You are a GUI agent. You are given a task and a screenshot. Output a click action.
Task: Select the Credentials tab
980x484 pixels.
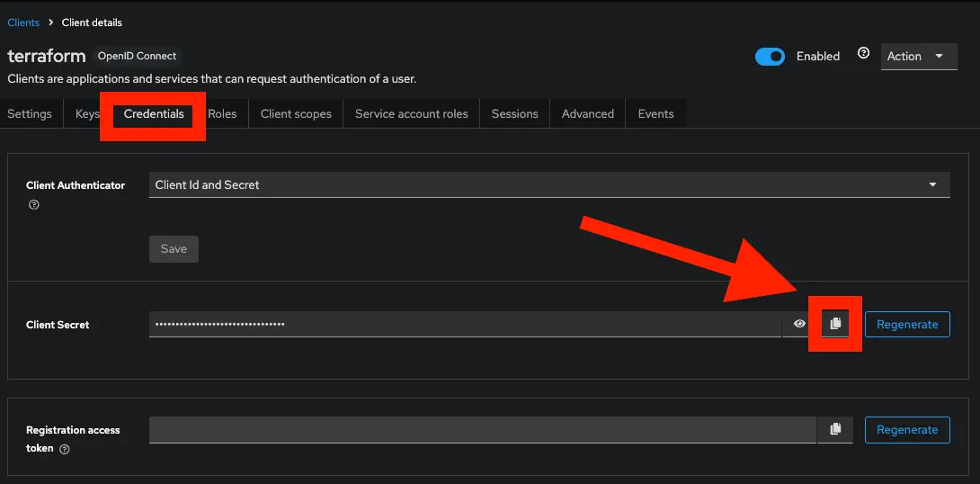(154, 114)
